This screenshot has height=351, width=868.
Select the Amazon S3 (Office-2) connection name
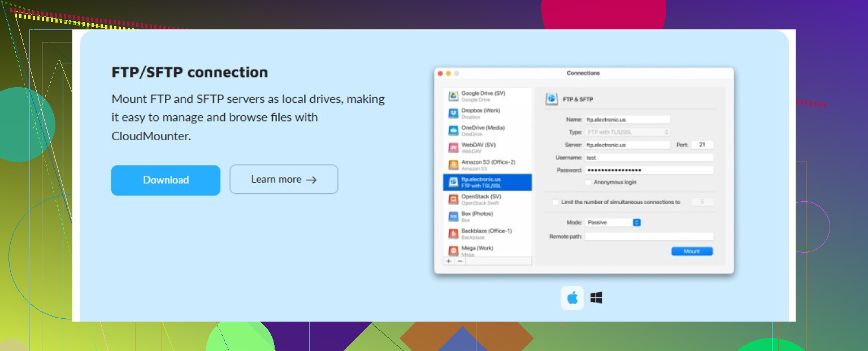488,162
